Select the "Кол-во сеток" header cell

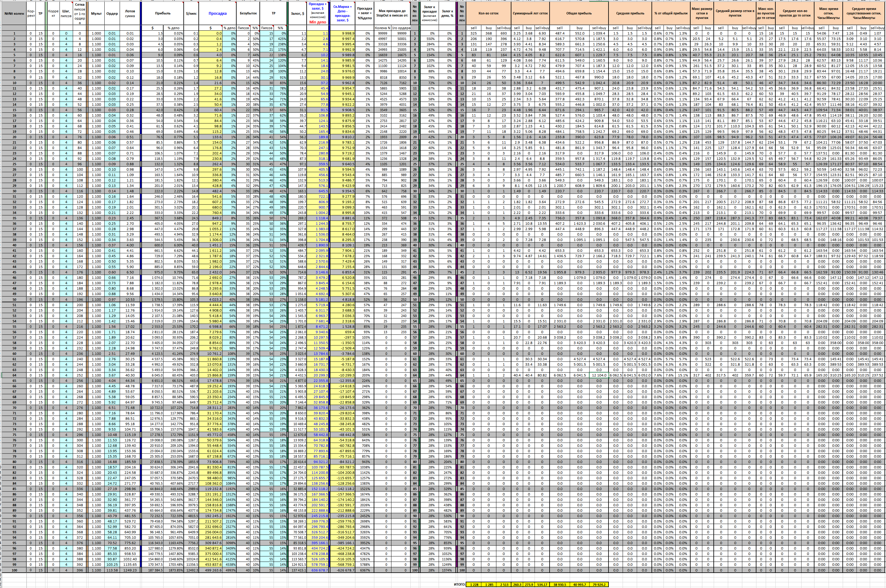pyautogui.click(x=489, y=14)
